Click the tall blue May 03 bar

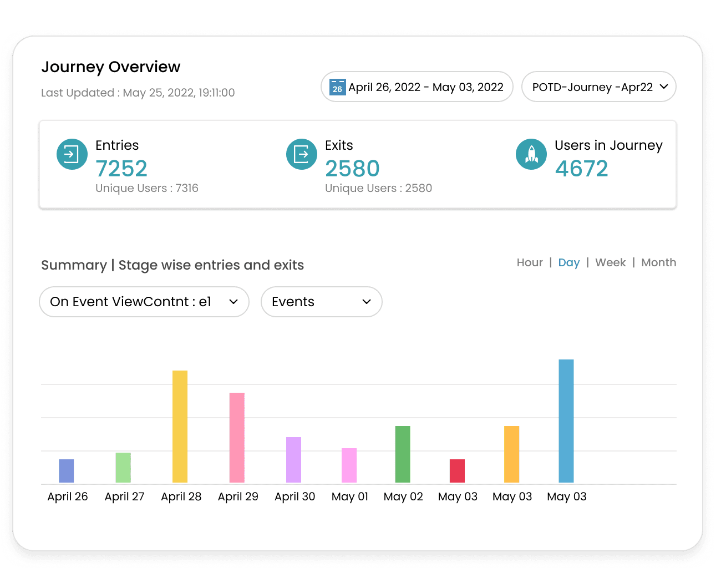[566, 422]
